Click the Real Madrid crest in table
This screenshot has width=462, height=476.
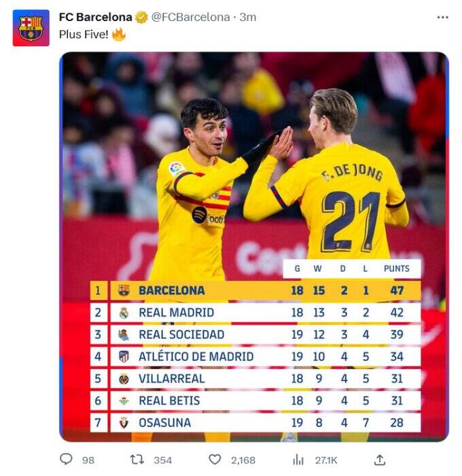(124, 313)
